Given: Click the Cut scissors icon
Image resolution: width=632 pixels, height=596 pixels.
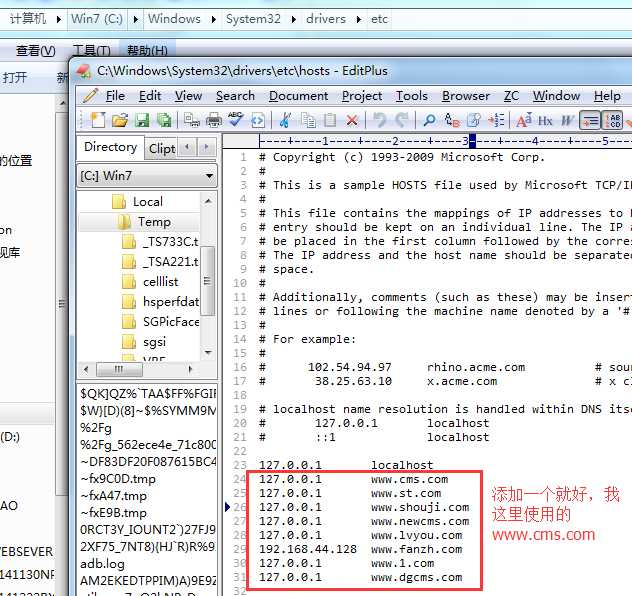Looking at the screenshot, I should (285, 120).
